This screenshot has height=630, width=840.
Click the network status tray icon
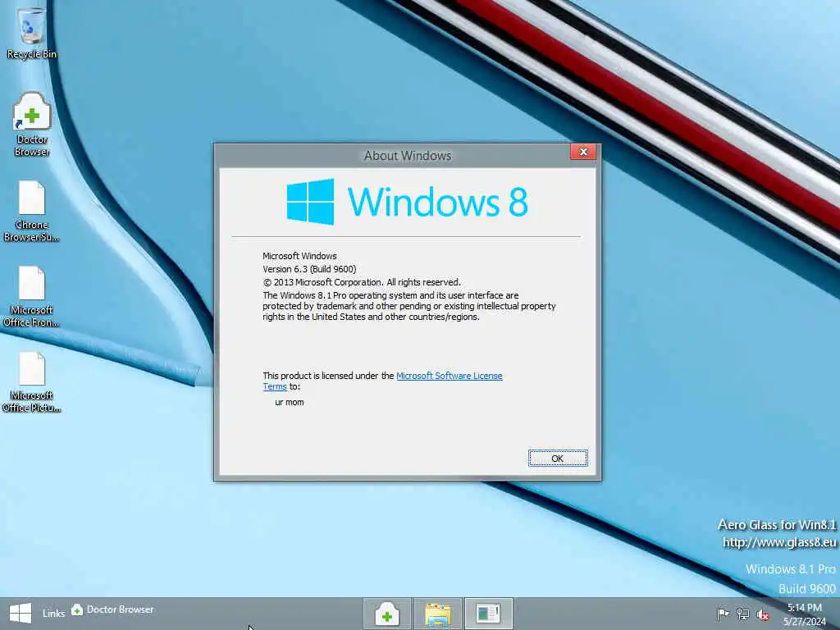point(742,614)
